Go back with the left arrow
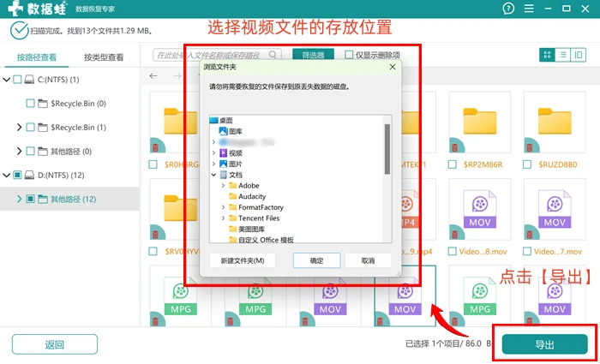 tap(153, 75)
